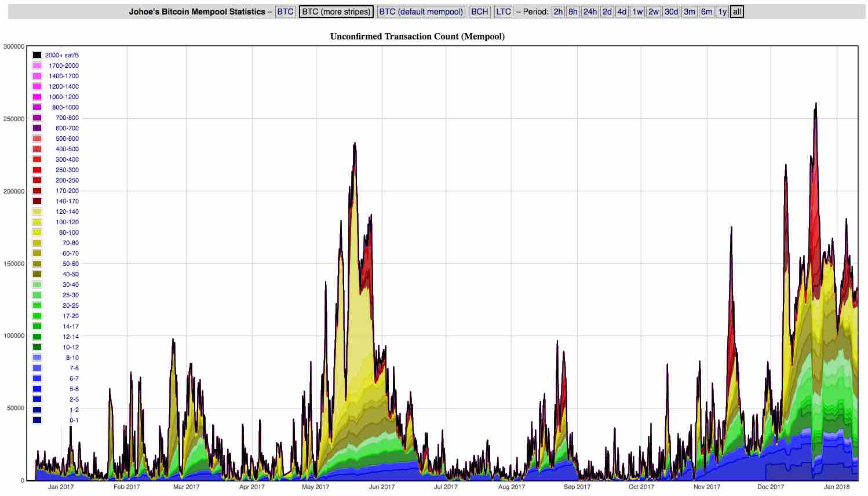Click the 20-25 legend swatch

(37, 305)
